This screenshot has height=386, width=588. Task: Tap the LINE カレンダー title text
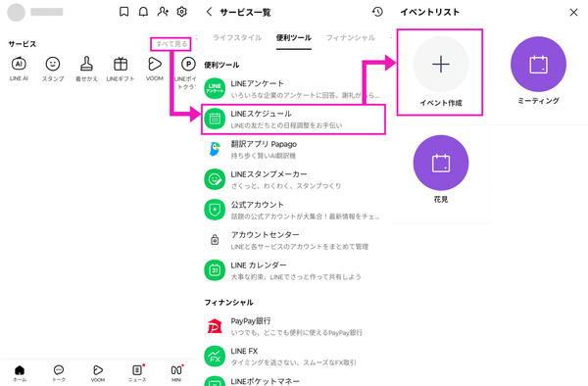click(x=259, y=265)
